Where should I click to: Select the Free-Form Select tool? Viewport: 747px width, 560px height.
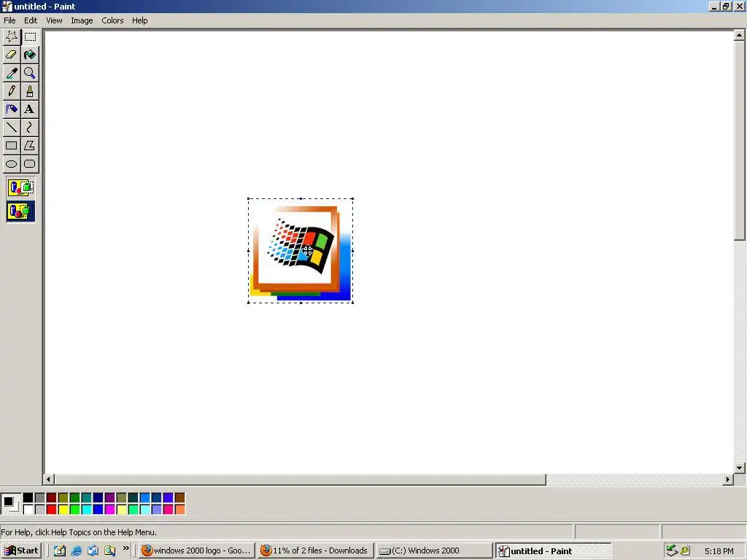coord(12,36)
